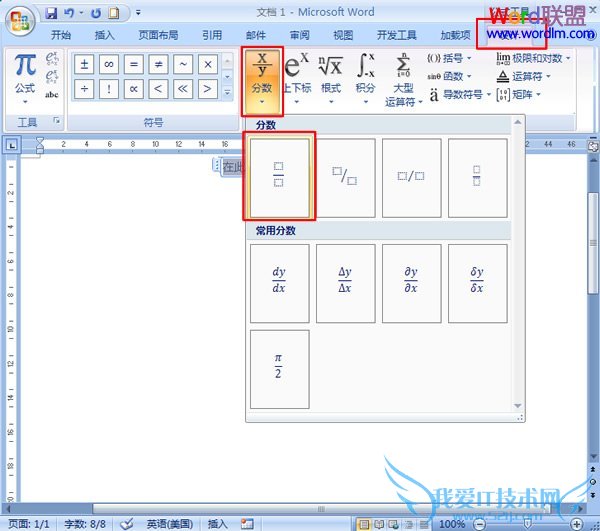The height and width of the screenshot is (531, 600).
Task: Insert the plus-minus ± symbol
Action: pos(84,64)
